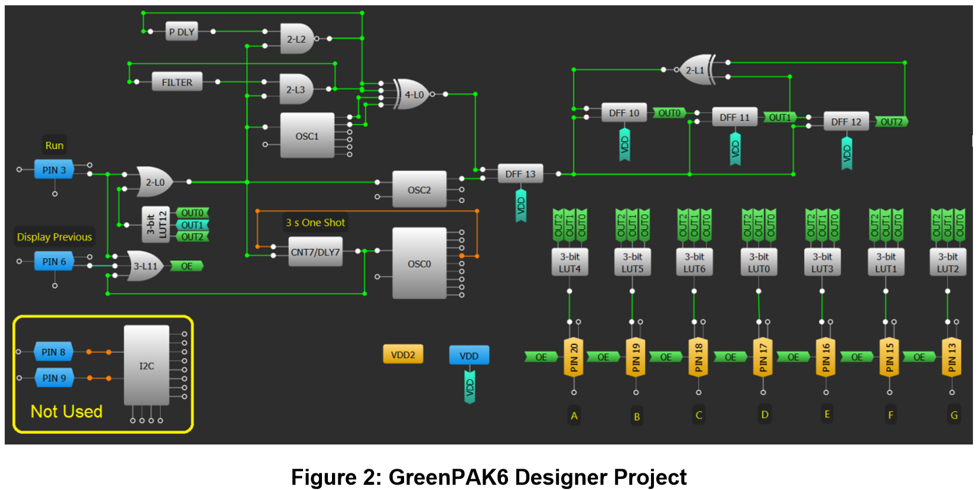980x490 pixels.
Task: Click the blue VDD block
Action: click(x=469, y=356)
